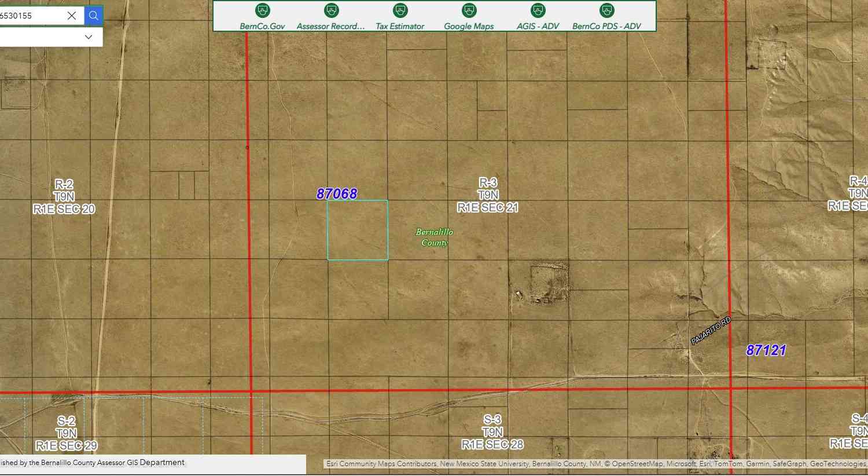
Task: Click the R-3 T9N R1E SEC 21 label
Action: tap(488, 195)
